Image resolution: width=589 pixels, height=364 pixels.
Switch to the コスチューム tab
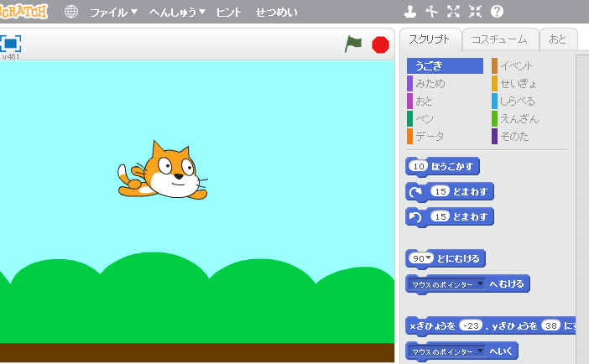point(500,39)
